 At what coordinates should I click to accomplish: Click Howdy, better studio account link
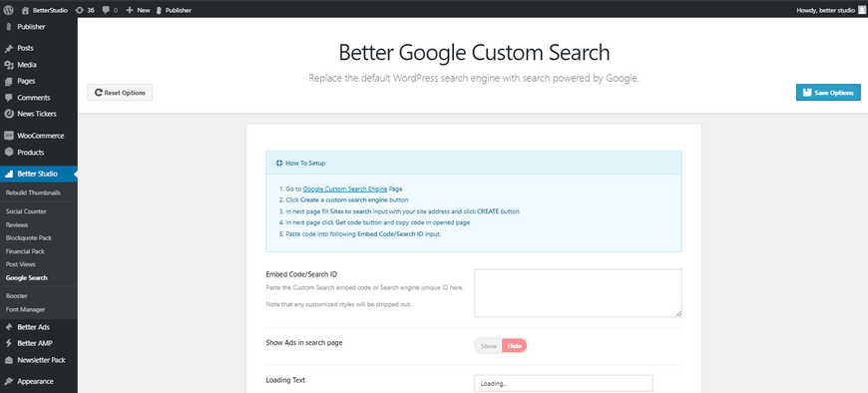825,10
